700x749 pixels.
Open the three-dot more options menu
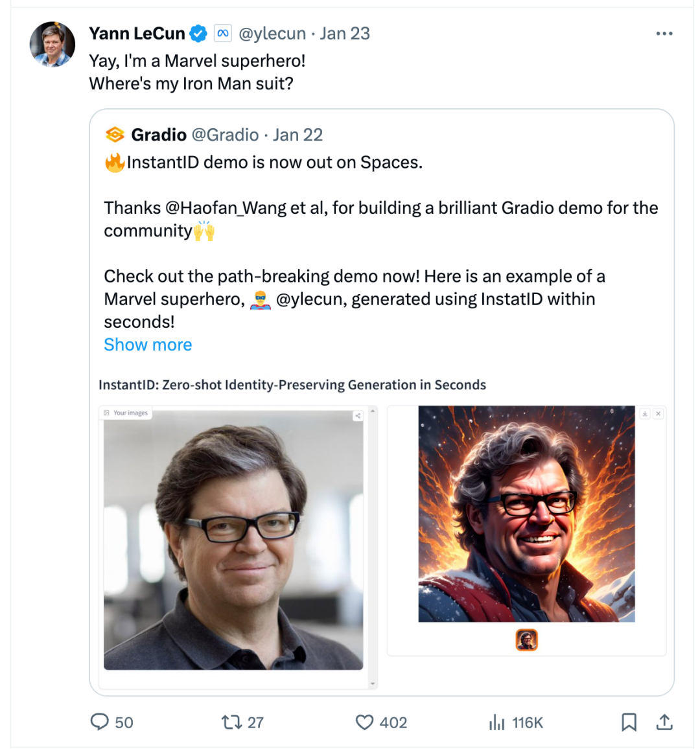pos(664,34)
